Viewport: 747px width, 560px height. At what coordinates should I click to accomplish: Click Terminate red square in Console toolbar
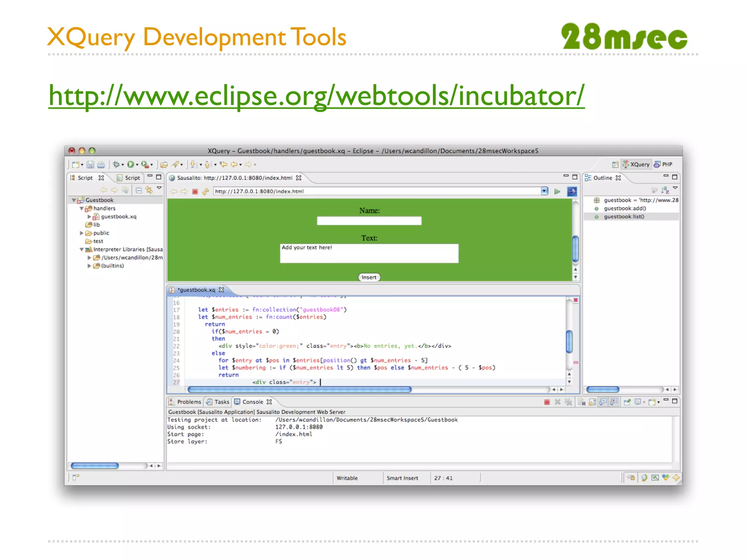pyautogui.click(x=547, y=402)
